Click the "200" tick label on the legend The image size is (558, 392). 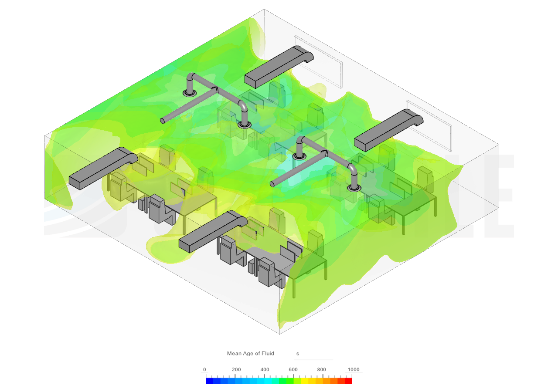pyautogui.click(x=236, y=369)
